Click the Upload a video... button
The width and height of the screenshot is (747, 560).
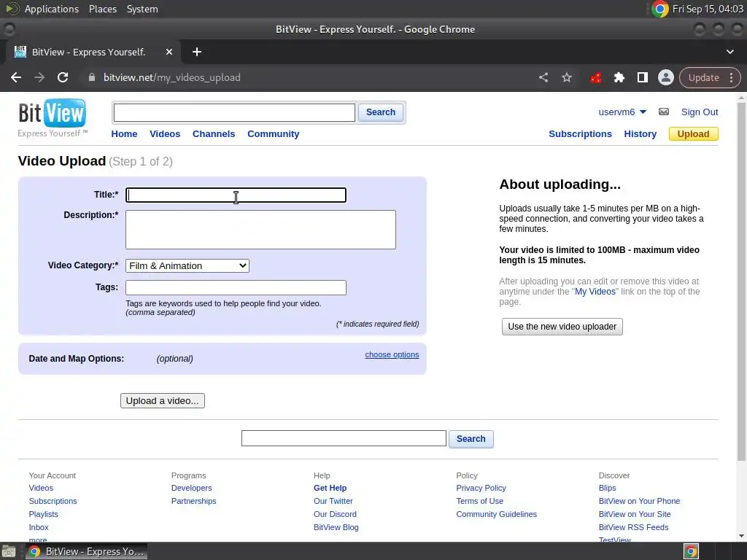point(163,400)
